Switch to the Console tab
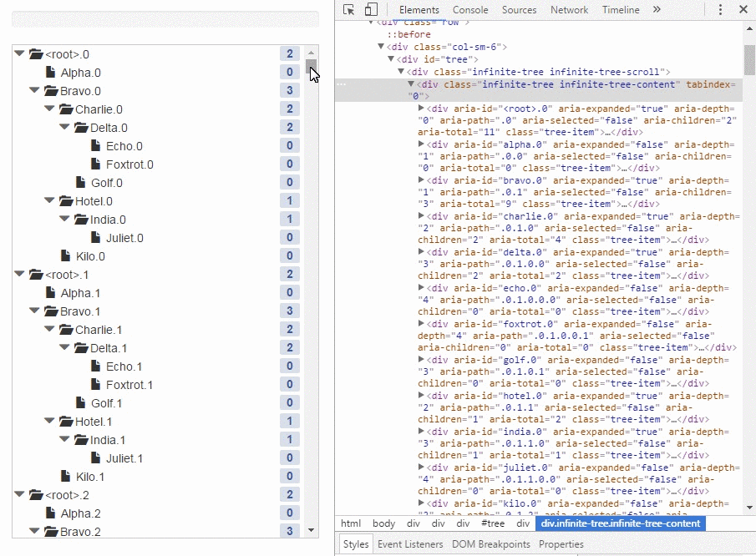 tap(470, 10)
